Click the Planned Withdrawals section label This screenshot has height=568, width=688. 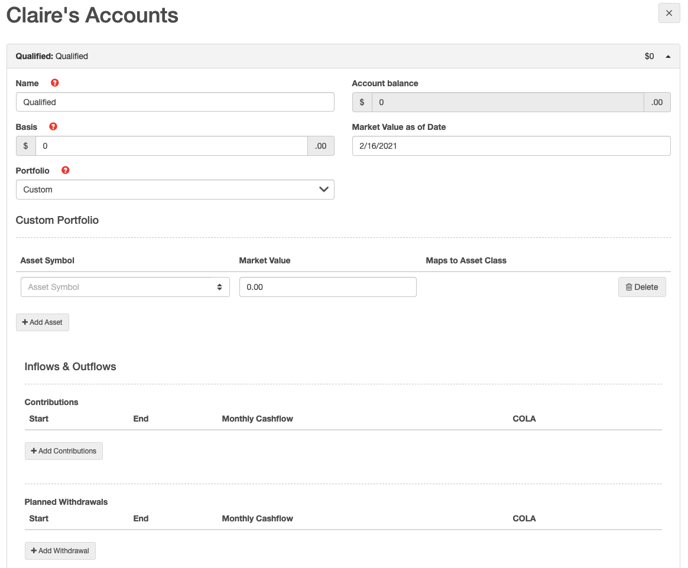point(66,502)
